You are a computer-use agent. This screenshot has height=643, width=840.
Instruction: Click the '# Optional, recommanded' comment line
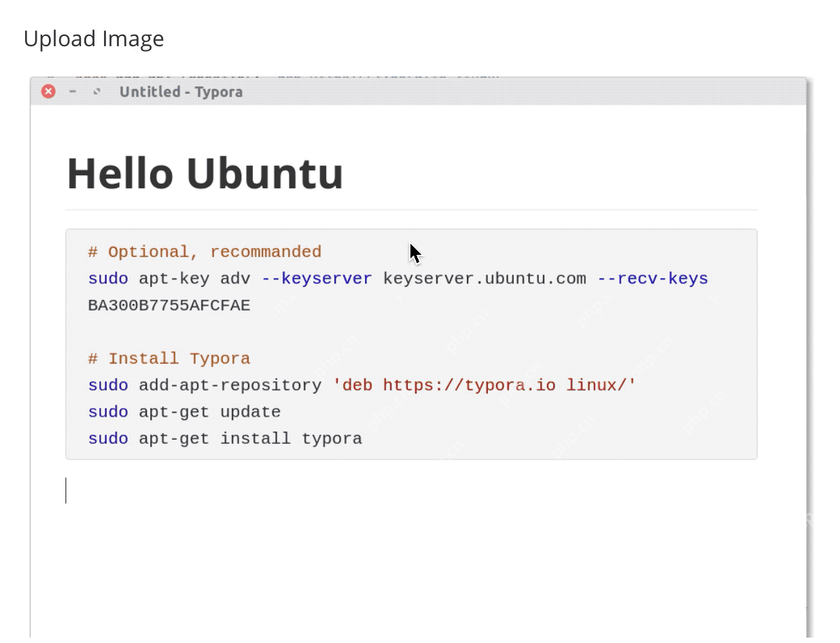pos(205,252)
